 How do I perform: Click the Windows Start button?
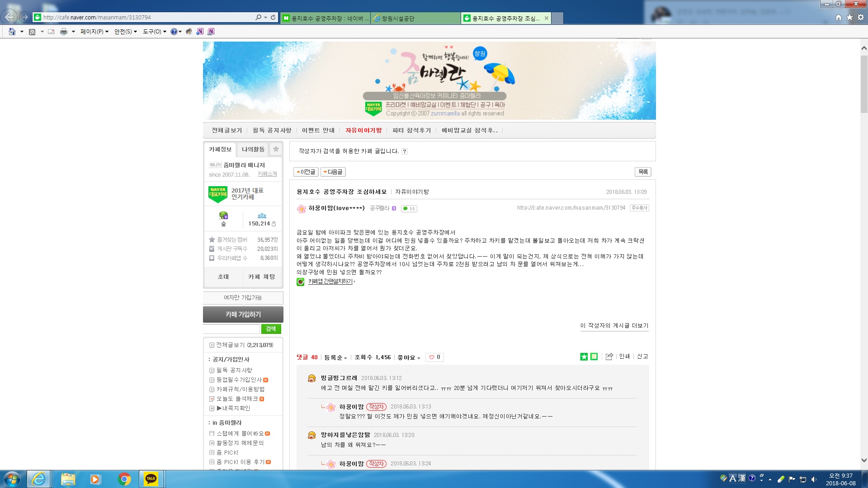tap(12, 479)
